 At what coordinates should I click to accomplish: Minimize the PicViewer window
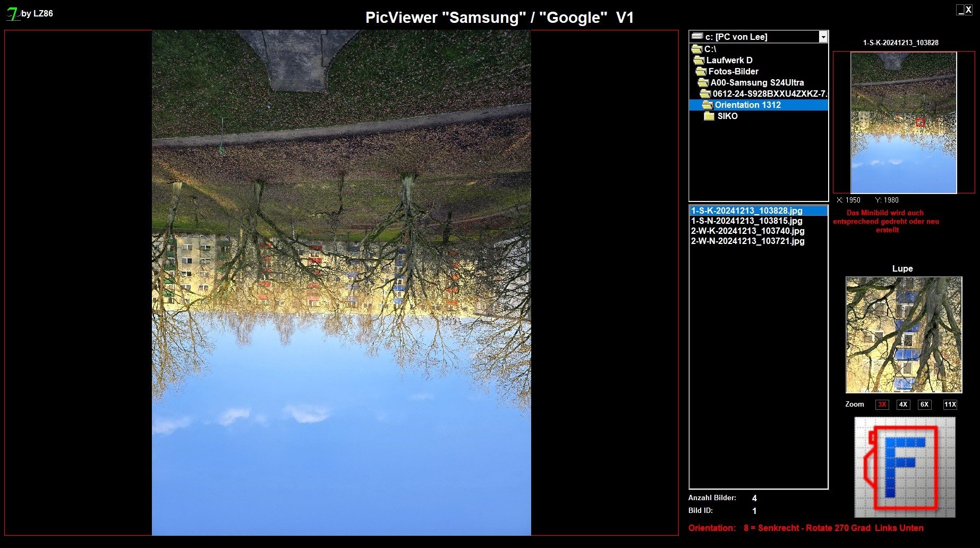point(960,10)
